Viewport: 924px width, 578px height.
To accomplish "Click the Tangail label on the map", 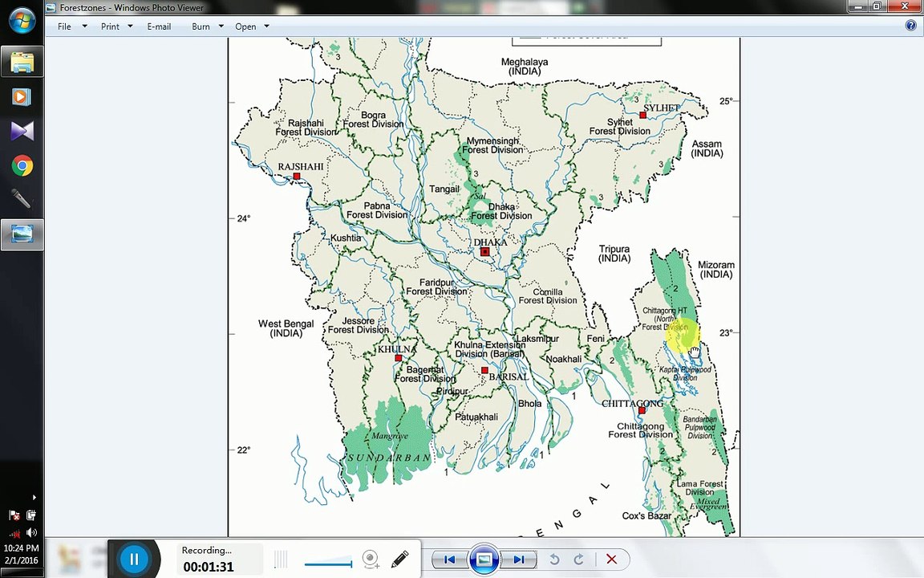I will coord(444,189).
